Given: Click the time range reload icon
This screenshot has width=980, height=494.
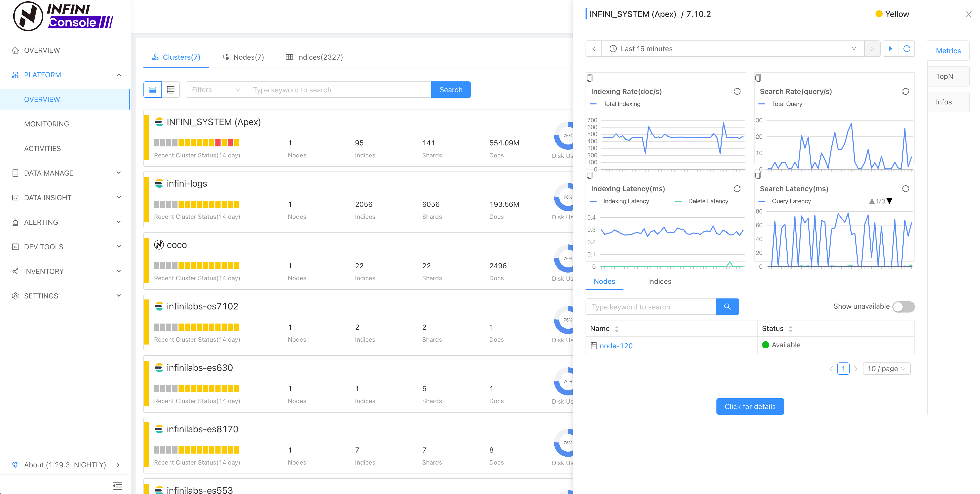Looking at the screenshot, I should tap(906, 49).
